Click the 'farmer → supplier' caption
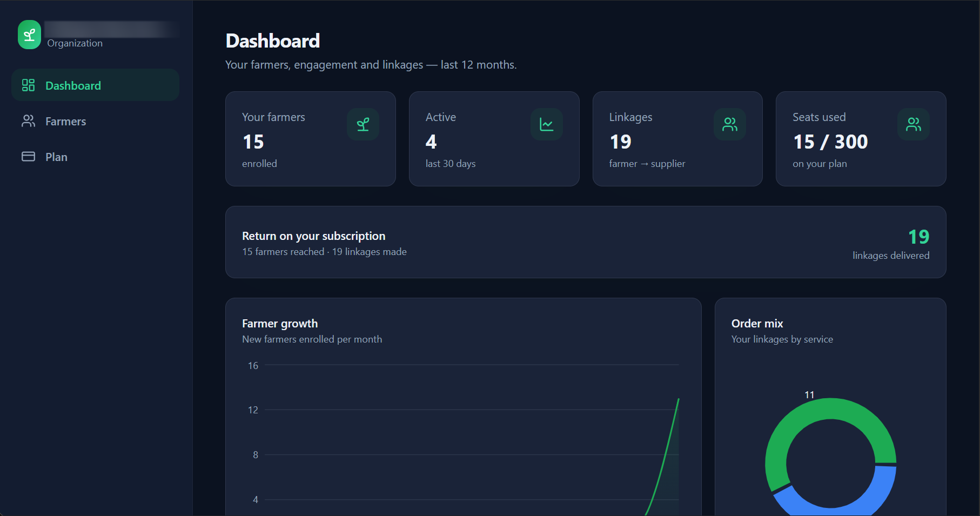Screen dimensions: 980x516 point(647,164)
